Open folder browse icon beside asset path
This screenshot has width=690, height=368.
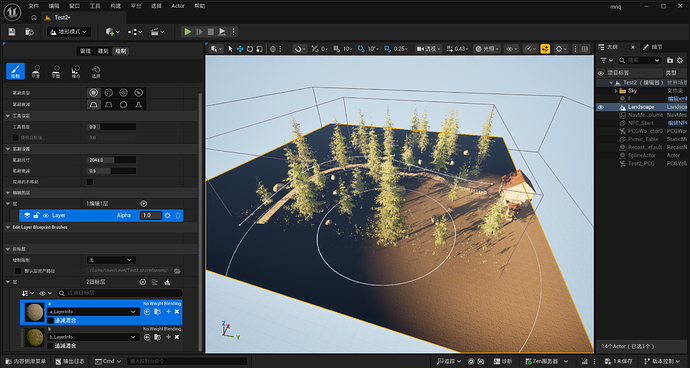pos(177,271)
